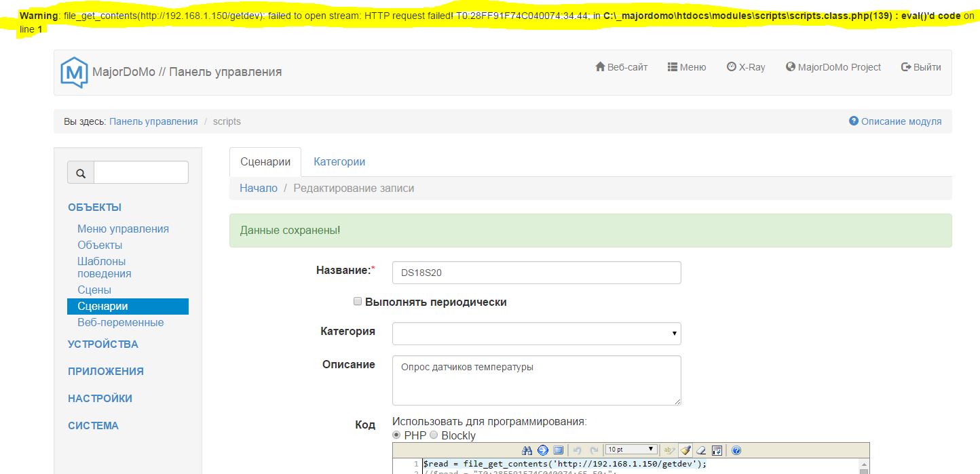
Task: Open the Категория dropdown
Action: coord(536,333)
